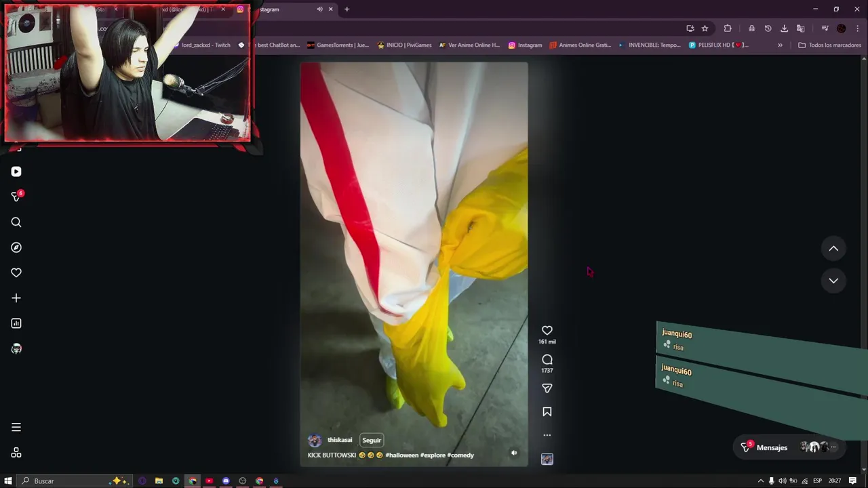Click the create plus icon in sidebar
The height and width of the screenshot is (488, 868).
(16, 298)
